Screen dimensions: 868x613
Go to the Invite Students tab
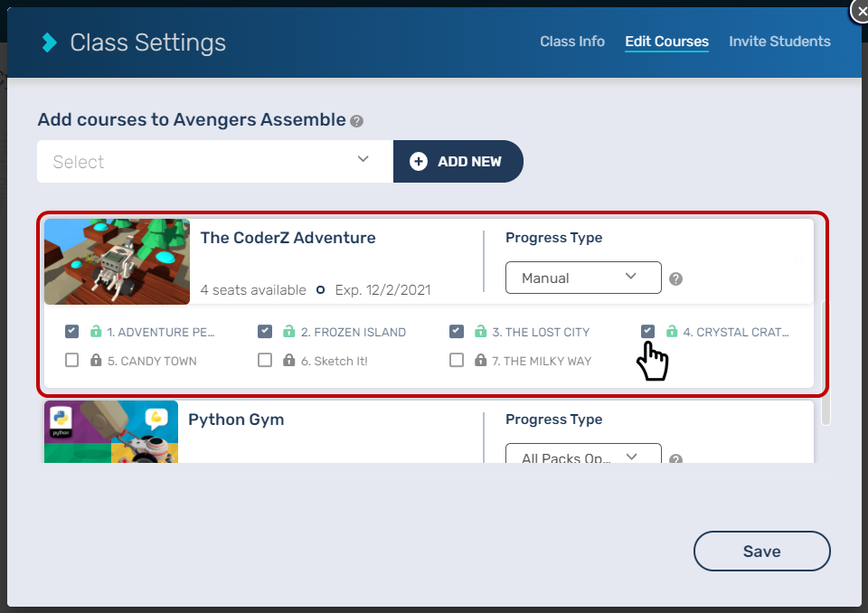click(779, 42)
